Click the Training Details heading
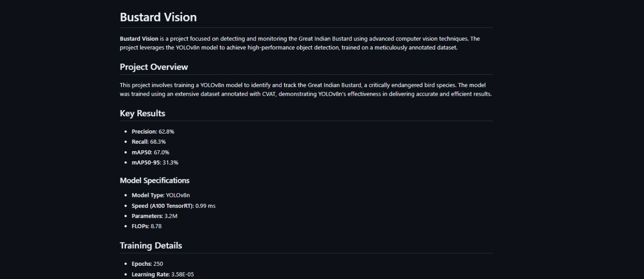 (151, 246)
